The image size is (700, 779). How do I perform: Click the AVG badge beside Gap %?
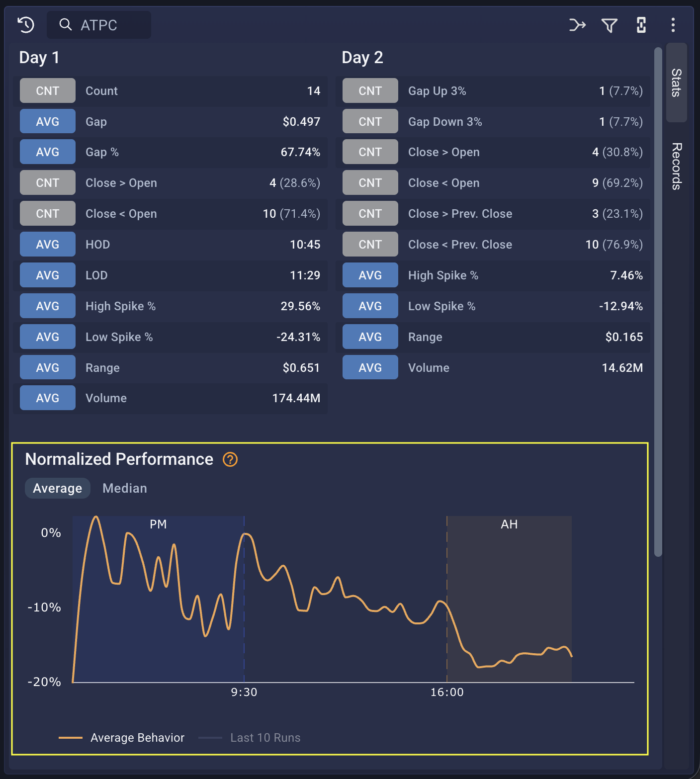pos(48,152)
